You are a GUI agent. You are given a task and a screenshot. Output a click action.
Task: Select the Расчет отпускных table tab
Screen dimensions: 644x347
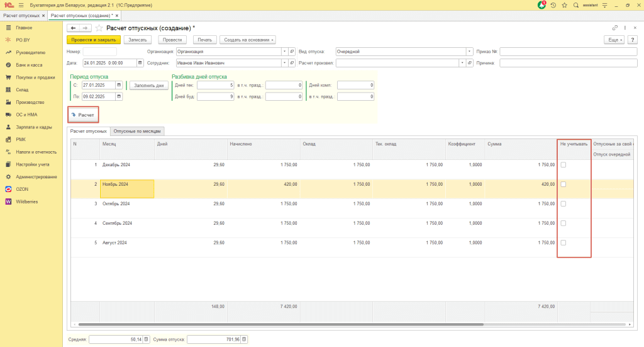point(88,131)
